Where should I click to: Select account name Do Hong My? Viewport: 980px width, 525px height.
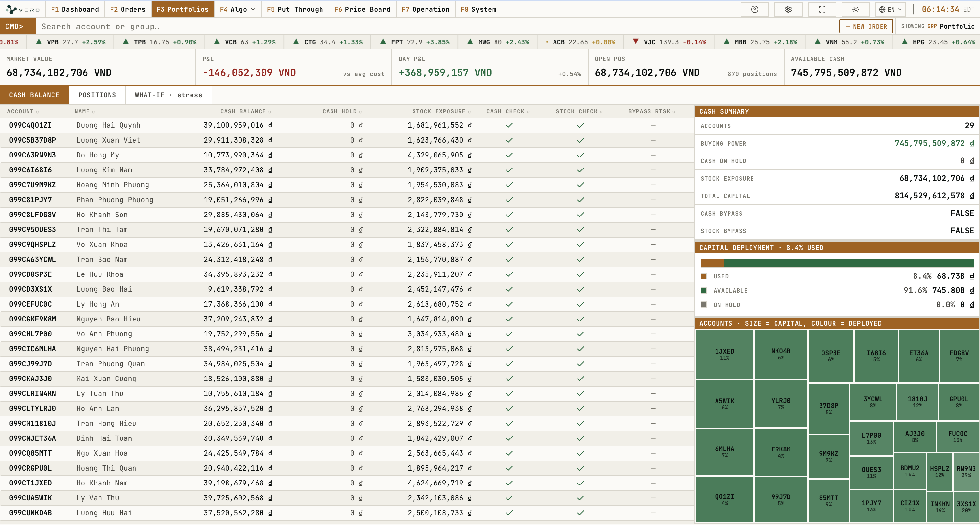click(98, 155)
